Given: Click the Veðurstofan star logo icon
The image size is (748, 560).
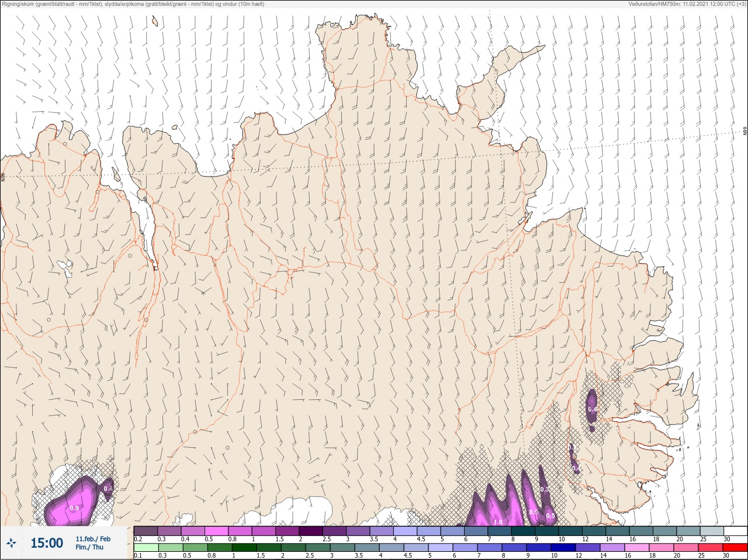Looking at the screenshot, I should [x=11, y=543].
